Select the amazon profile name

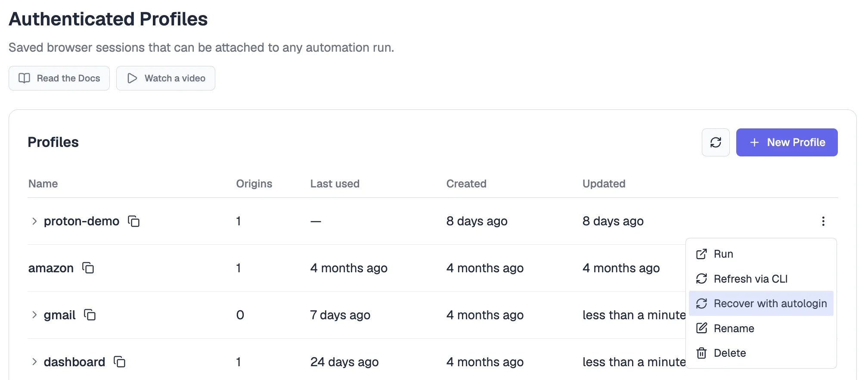51,268
